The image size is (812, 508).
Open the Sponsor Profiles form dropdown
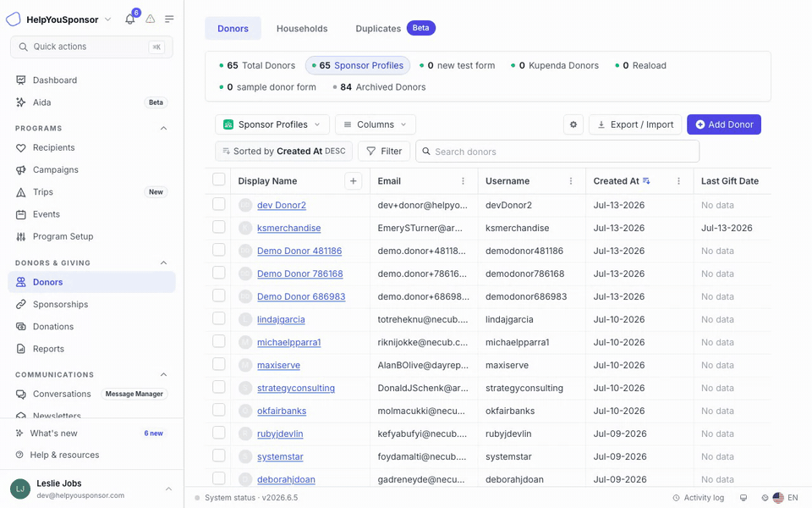tap(272, 124)
